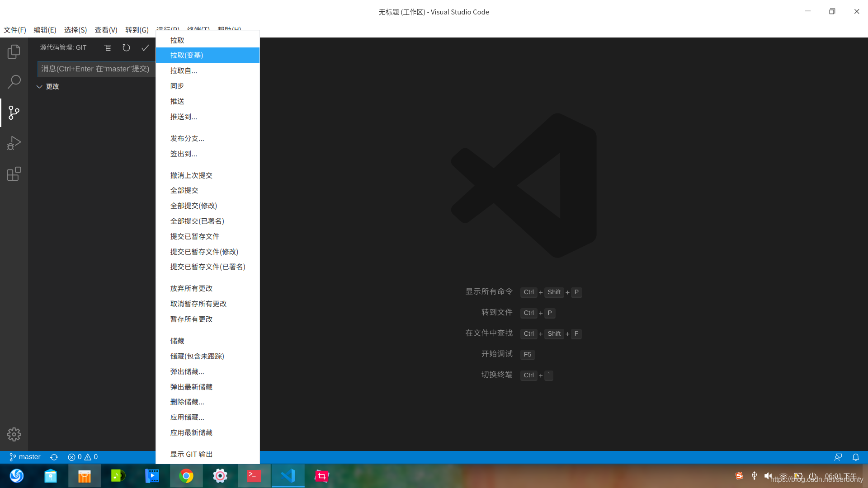Screen dimensions: 868x488
Task: Commit with the checkmark icon
Action: [x=145, y=47]
